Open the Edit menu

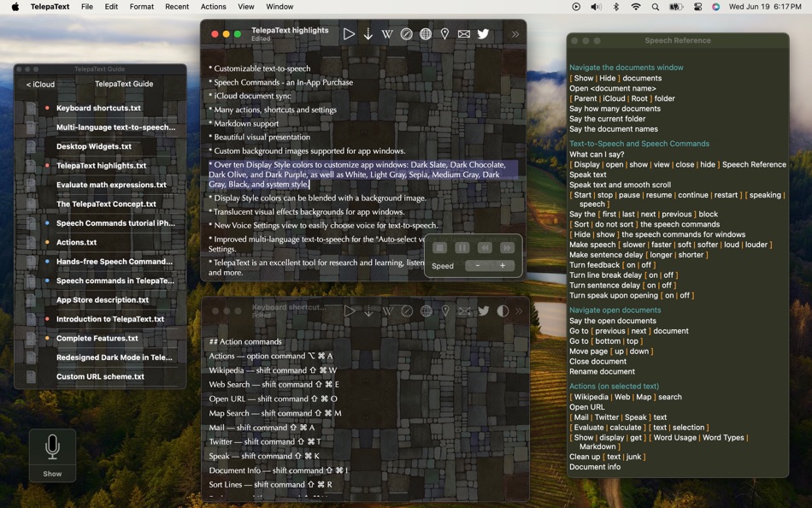click(111, 7)
